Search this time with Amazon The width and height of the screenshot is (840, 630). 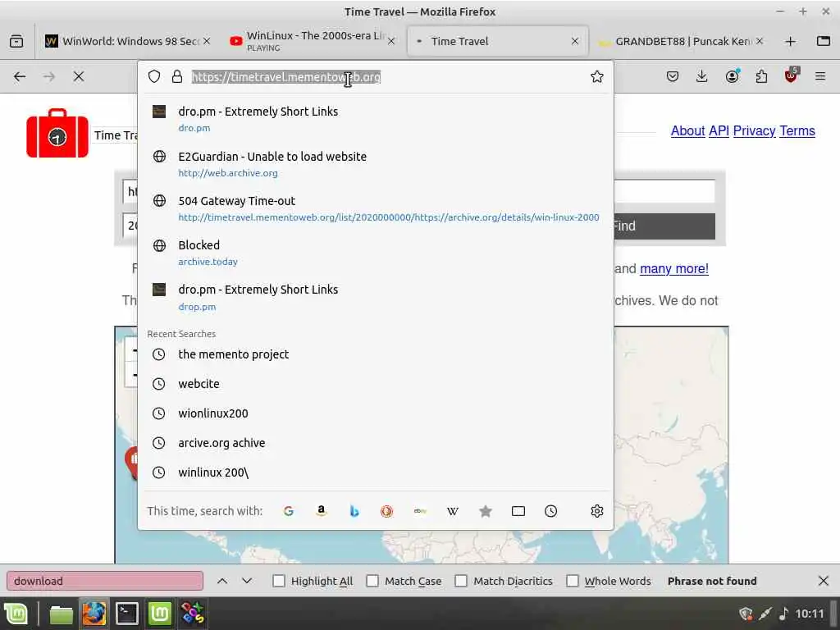(321, 511)
